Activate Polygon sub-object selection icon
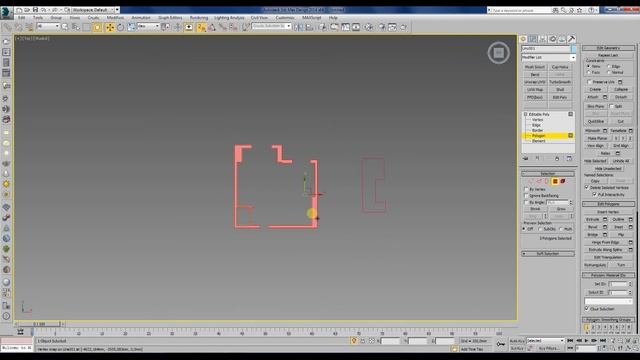This screenshot has width=640, height=360. [x=555, y=181]
